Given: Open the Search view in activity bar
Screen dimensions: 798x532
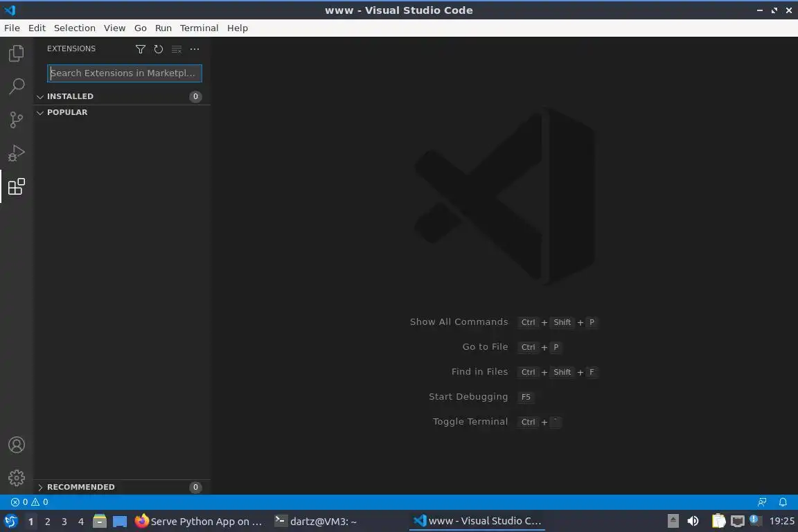Looking at the screenshot, I should click(17, 87).
